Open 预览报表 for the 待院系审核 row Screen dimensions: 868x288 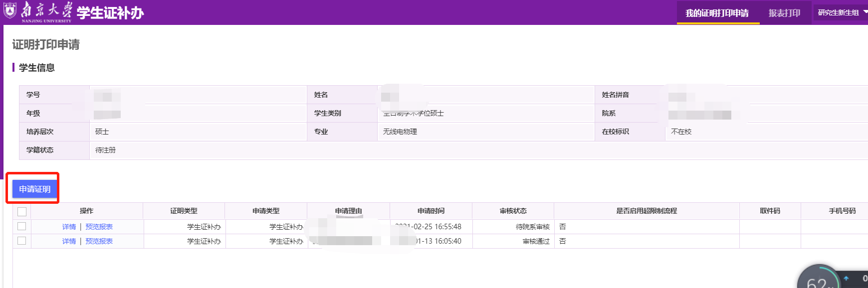point(99,227)
